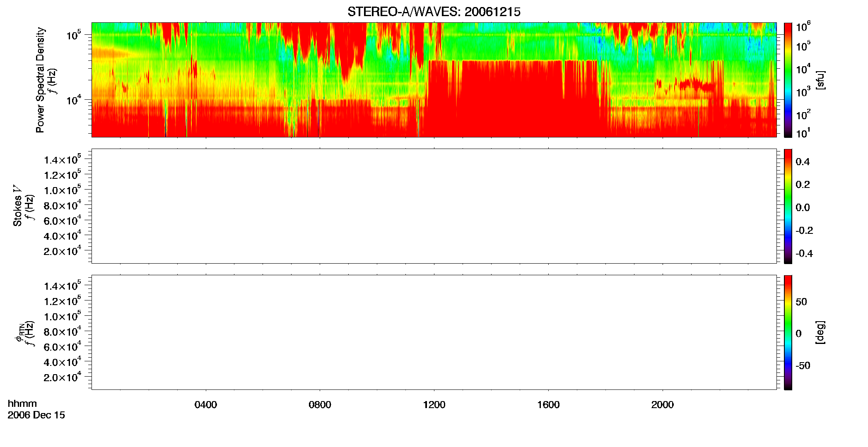Viewport: 868px width, 447px height.
Task: Click the 1600 time tick label
Action: [x=548, y=405]
